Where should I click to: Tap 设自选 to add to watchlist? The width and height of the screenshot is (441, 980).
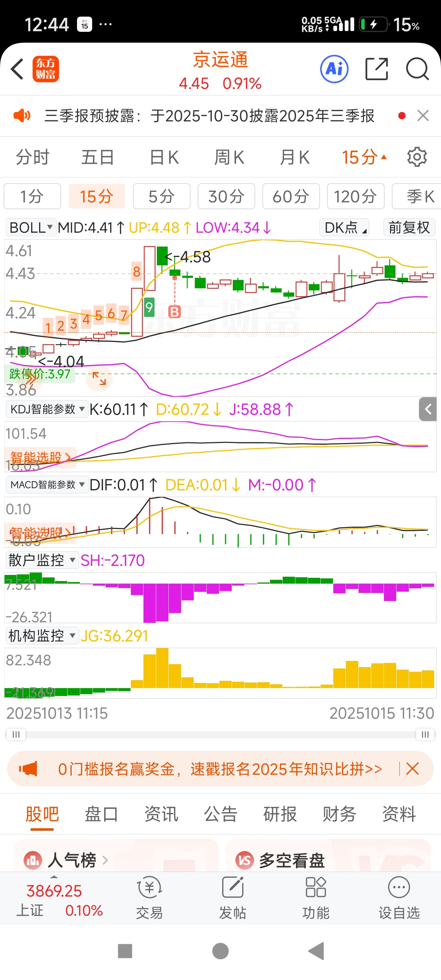(x=399, y=898)
